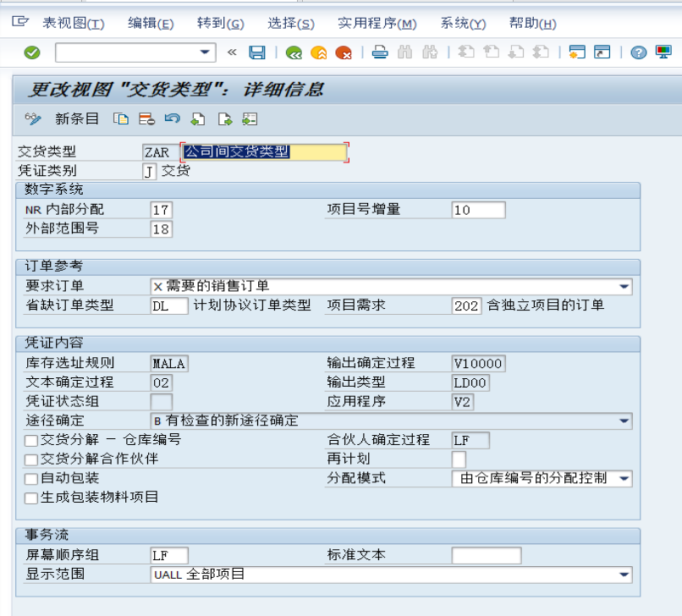Click the Delete entry icon
This screenshot has width=682, height=616.
click(146, 118)
